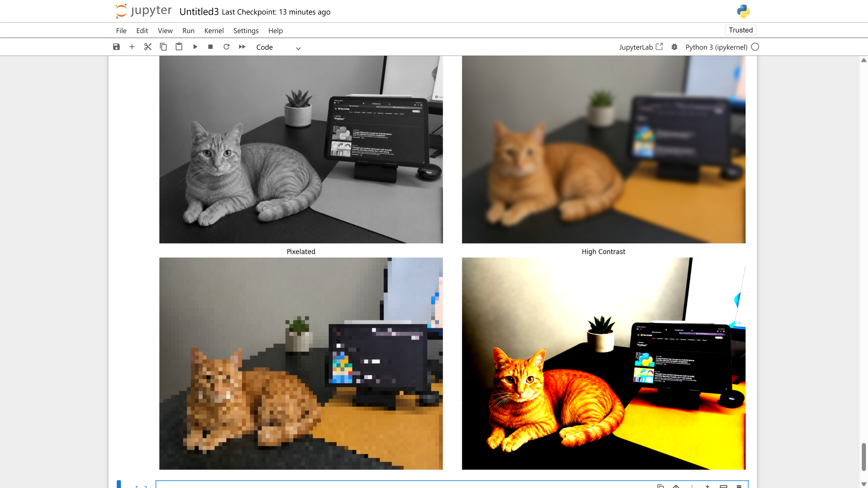The width and height of the screenshot is (868, 488).
Task: Click the grayscale cat image
Action: click(301, 150)
